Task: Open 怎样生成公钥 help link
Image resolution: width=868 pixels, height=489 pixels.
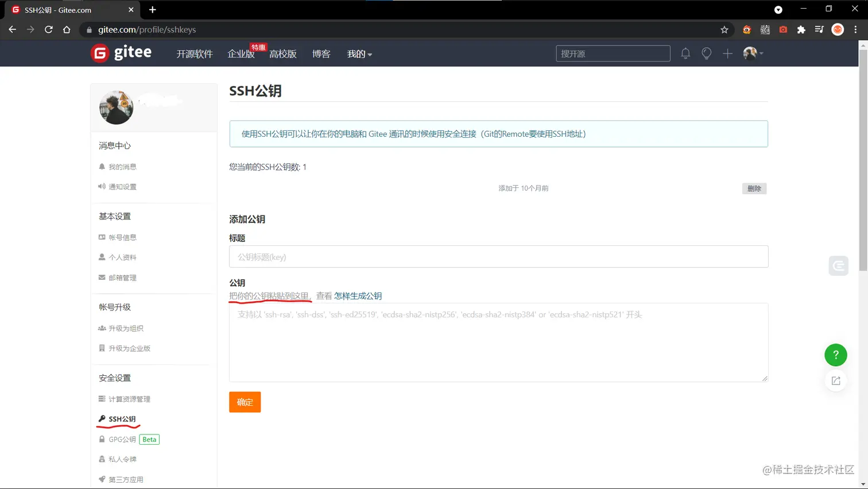Action: coord(358,296)
